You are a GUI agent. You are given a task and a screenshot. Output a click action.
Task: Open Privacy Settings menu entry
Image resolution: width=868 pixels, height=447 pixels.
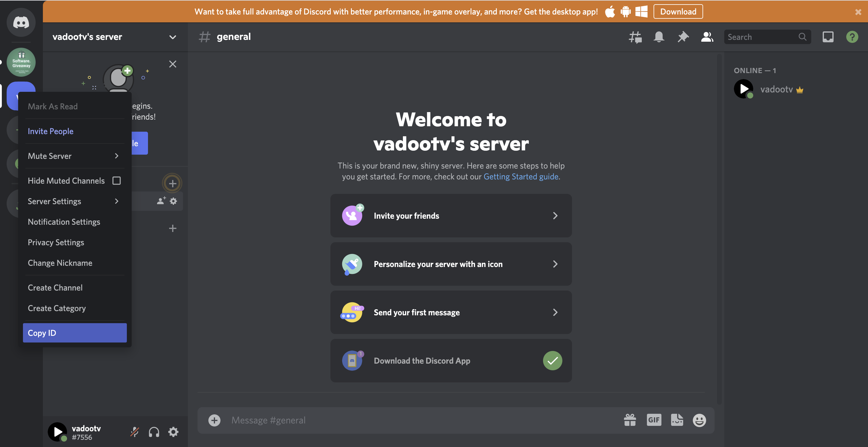tap(75, 242)
